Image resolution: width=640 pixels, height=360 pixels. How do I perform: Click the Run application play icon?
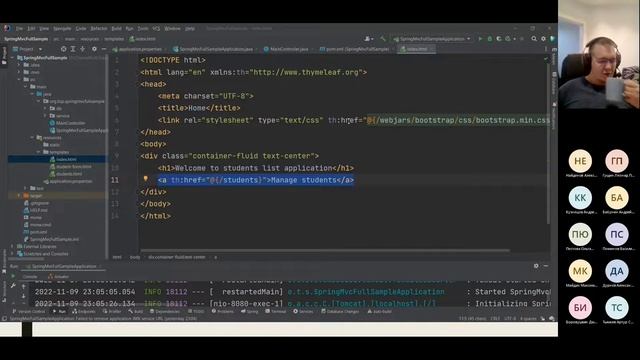(480, 39)
